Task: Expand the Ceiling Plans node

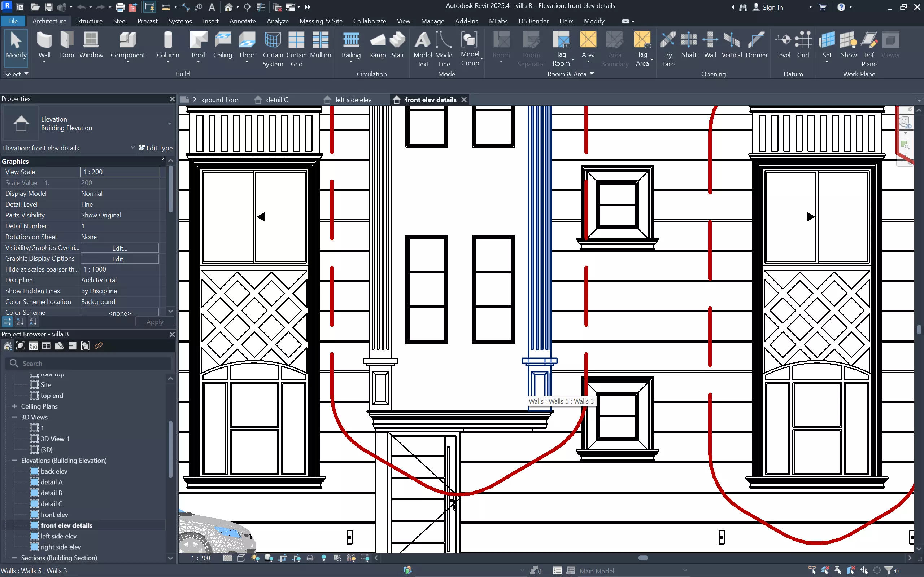Action: pyautogui.click(x=14, y=406)
